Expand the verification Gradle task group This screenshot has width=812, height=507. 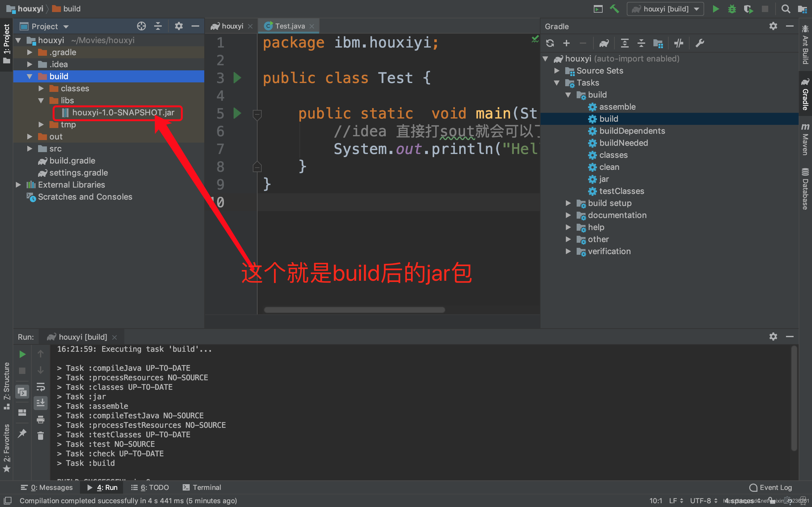pos(568,251)
